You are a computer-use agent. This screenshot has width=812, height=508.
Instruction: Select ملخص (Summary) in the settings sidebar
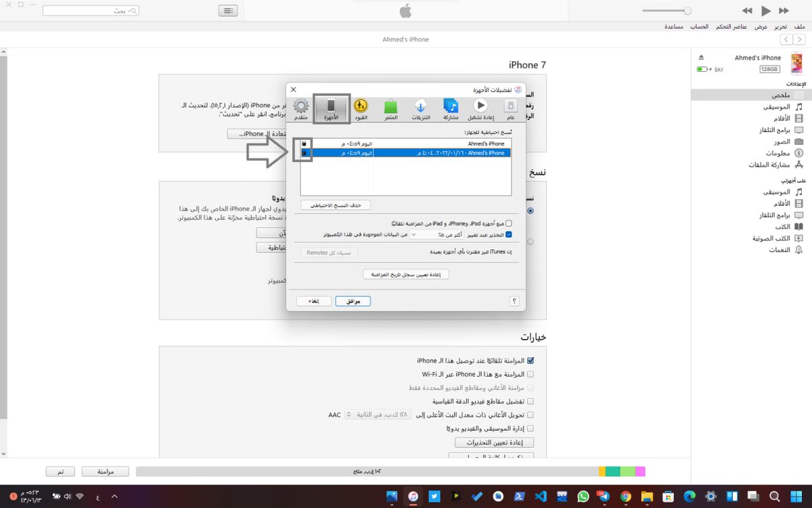(x=751, y=96)
